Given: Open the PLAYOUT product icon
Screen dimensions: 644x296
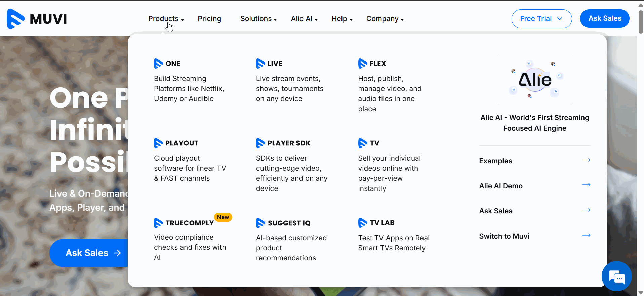Looking at the screenshot, I should [x=158, y=143].
